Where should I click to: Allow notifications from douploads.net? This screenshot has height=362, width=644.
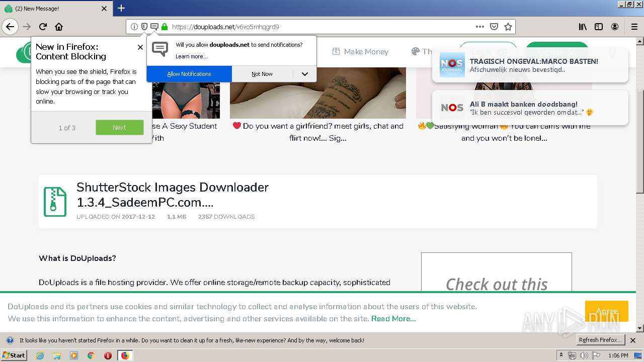tap(189, 74)
